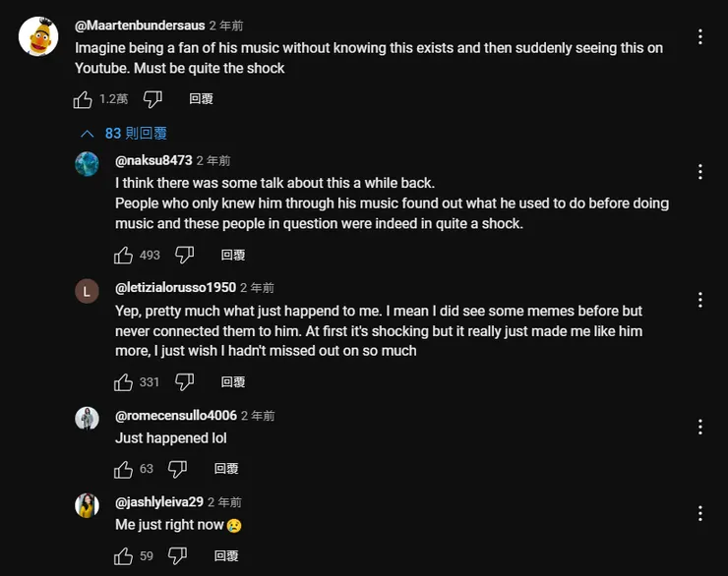Dislike letizialorusso1950's reply
The width and height of the screenshot is (728, 576).
pyautogui.click(x=184, y=382)
